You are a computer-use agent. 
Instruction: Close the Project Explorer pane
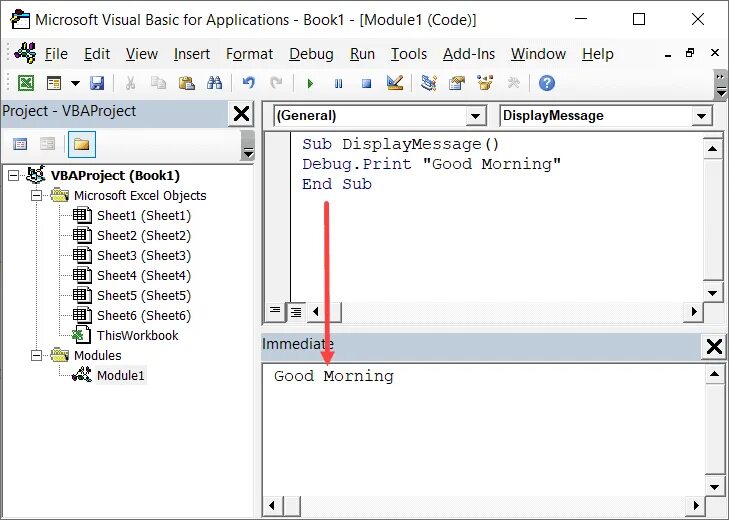point(241,113)
